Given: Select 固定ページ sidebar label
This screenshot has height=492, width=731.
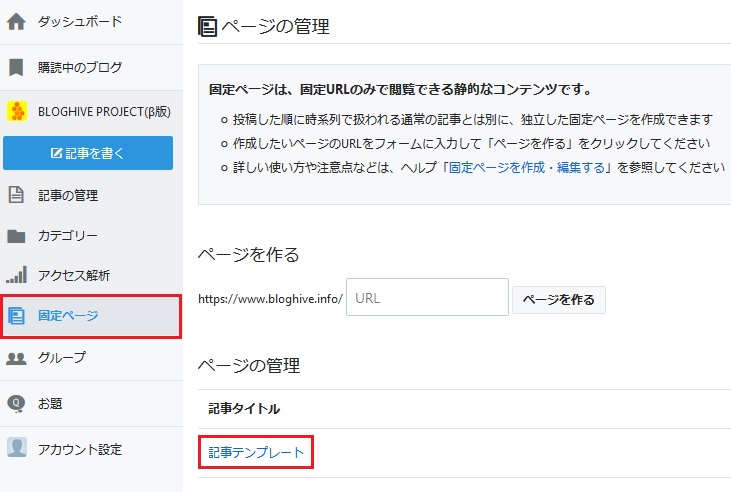Looking at the screenshot, I should [68, 316].
